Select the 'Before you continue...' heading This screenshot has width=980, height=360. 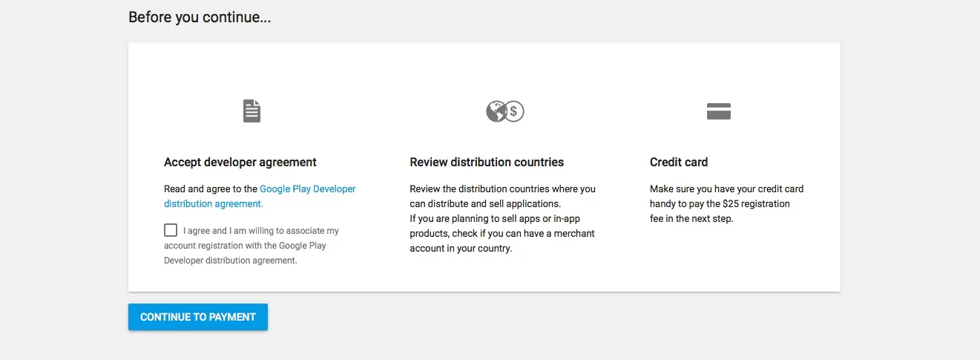(200, 17)
